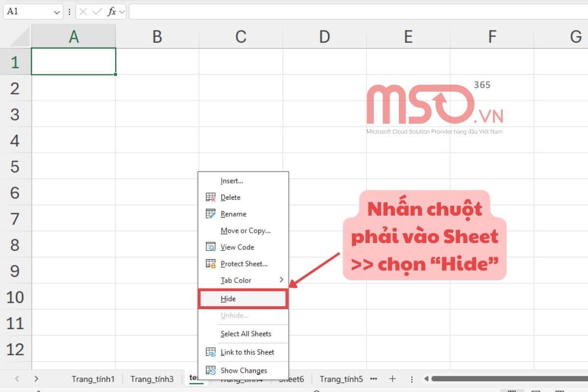Select row 12 header
This screenshot has width=588, height=392.
(16, 349)
